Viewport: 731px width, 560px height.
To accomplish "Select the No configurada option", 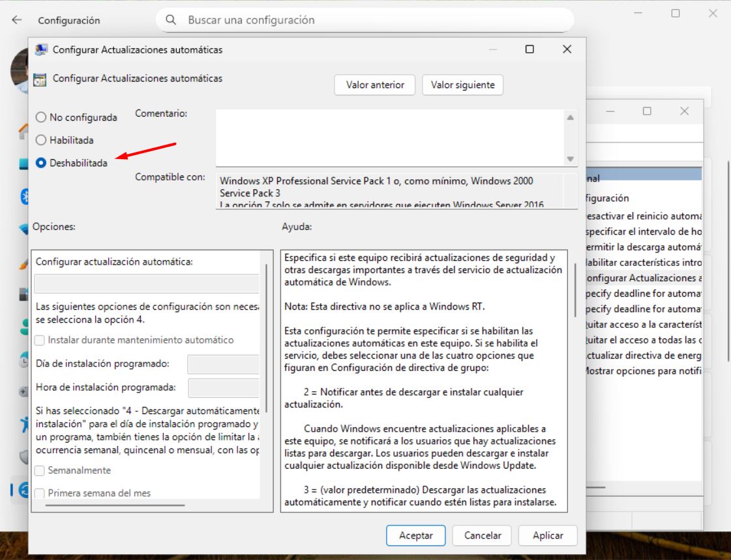I will [42, 117].
